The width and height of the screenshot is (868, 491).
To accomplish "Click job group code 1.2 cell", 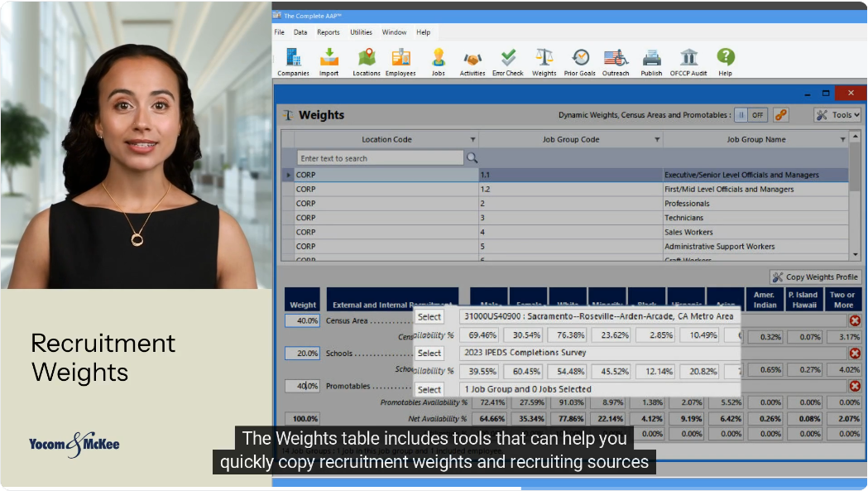I will point(571,189).
